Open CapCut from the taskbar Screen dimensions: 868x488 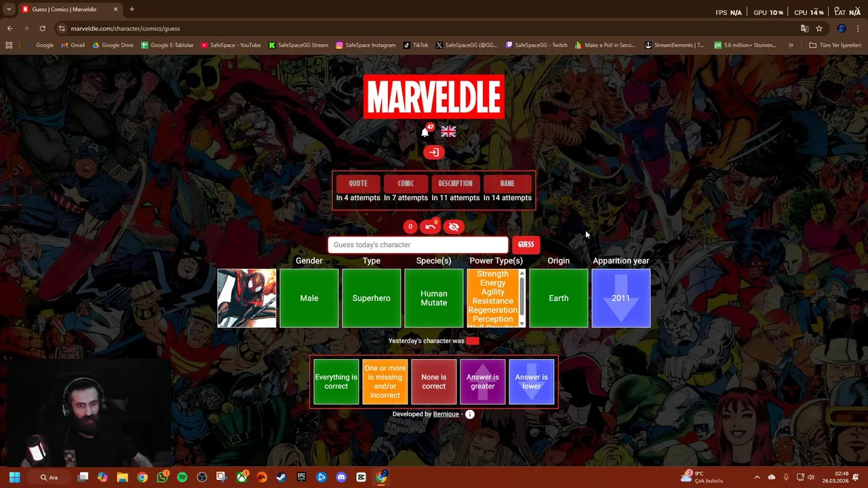pos(361,477)
